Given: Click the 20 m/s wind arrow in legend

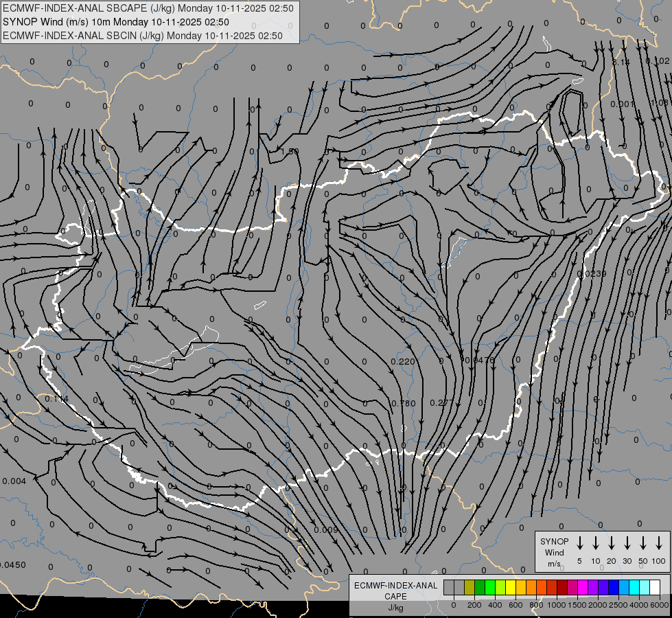Looking at the screenshot, I should pos(611,543).
